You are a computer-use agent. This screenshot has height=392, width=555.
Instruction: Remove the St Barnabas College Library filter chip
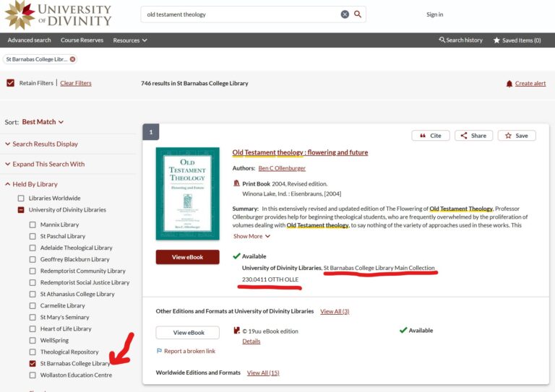72,59
